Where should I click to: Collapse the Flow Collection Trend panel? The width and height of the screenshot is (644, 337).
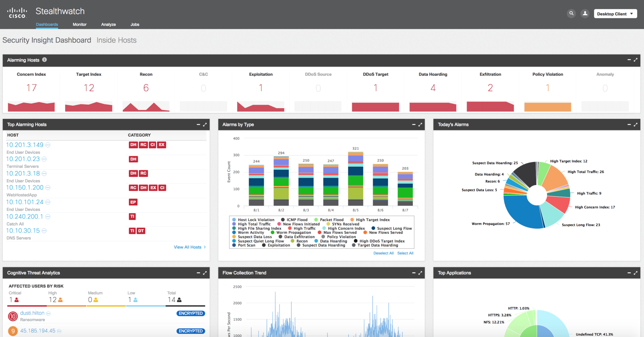coord(414,273)
